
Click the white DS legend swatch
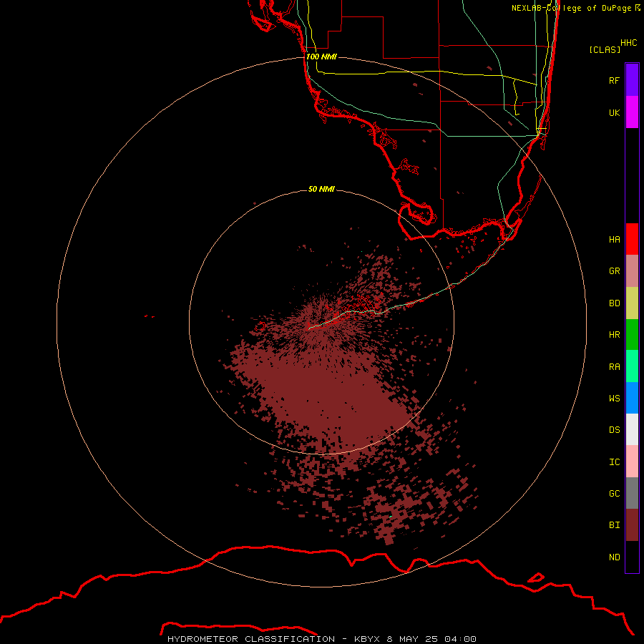[x=632, y=429]
